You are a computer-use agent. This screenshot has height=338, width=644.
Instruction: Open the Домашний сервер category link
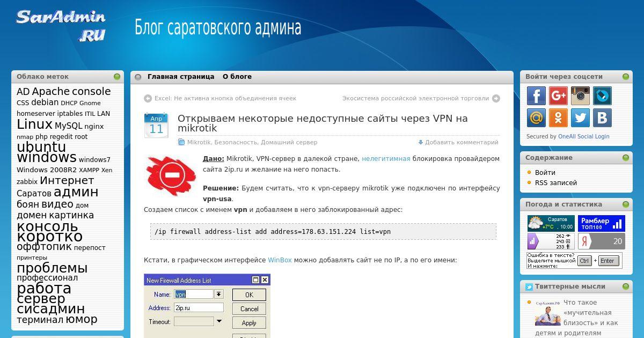click(289, 142)
